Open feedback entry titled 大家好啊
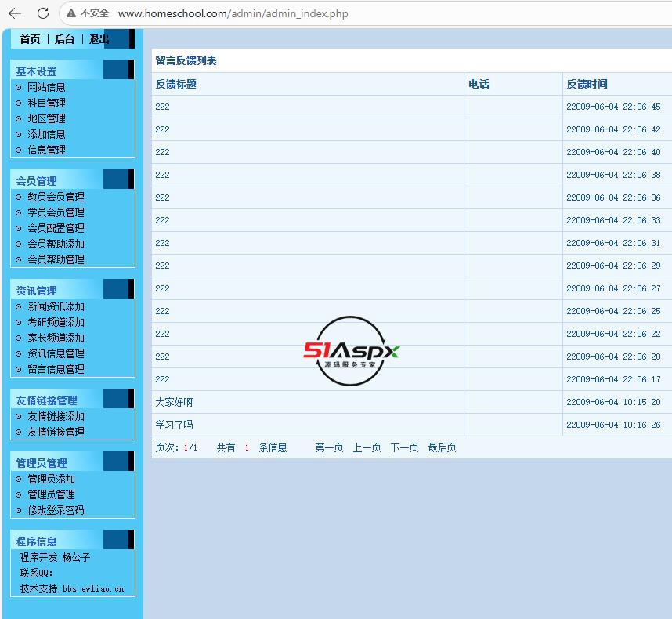Screen dimensions: 672x619 174,402
